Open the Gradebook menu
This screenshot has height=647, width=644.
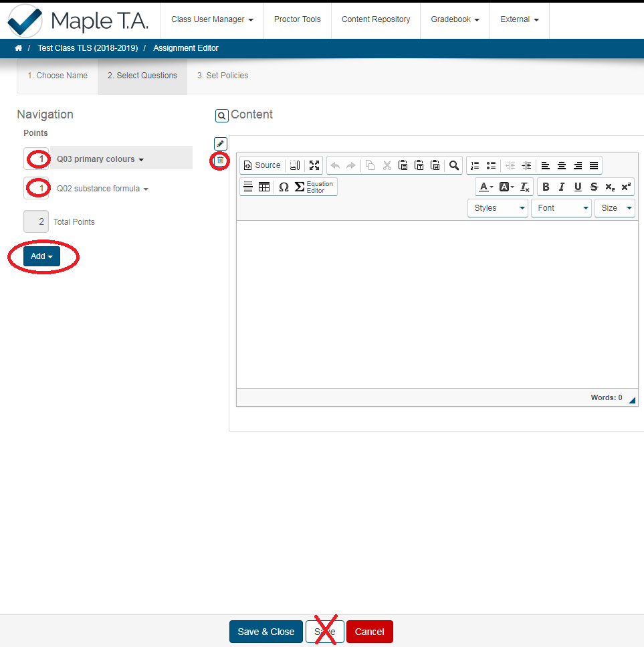pyautogui.click(x=455, y=19)
